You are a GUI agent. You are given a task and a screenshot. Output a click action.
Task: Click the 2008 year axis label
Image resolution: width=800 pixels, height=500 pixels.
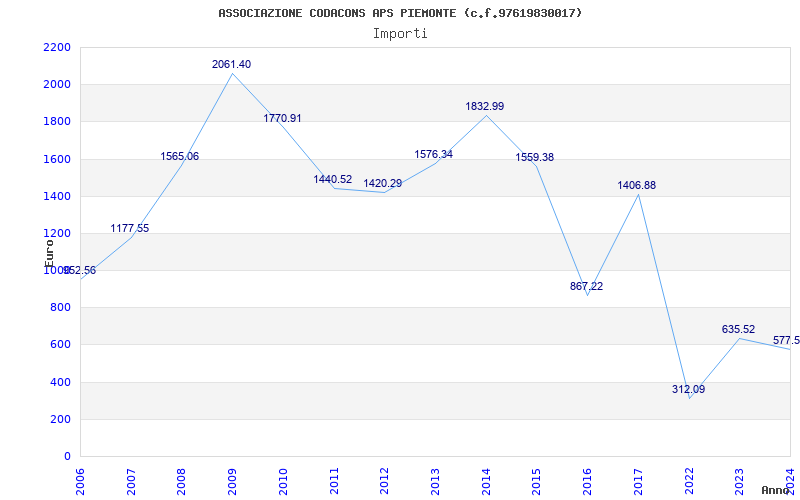coord(182,482)
